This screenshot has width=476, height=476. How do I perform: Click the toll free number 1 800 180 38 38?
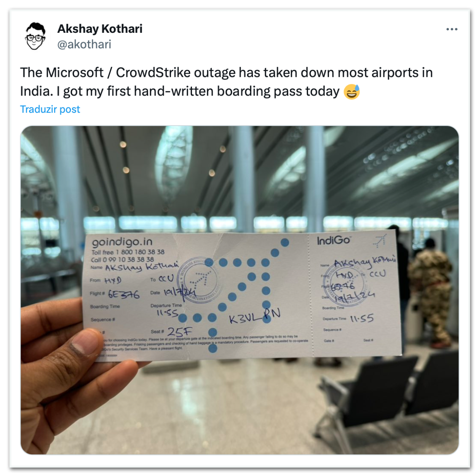coord(140,252)
